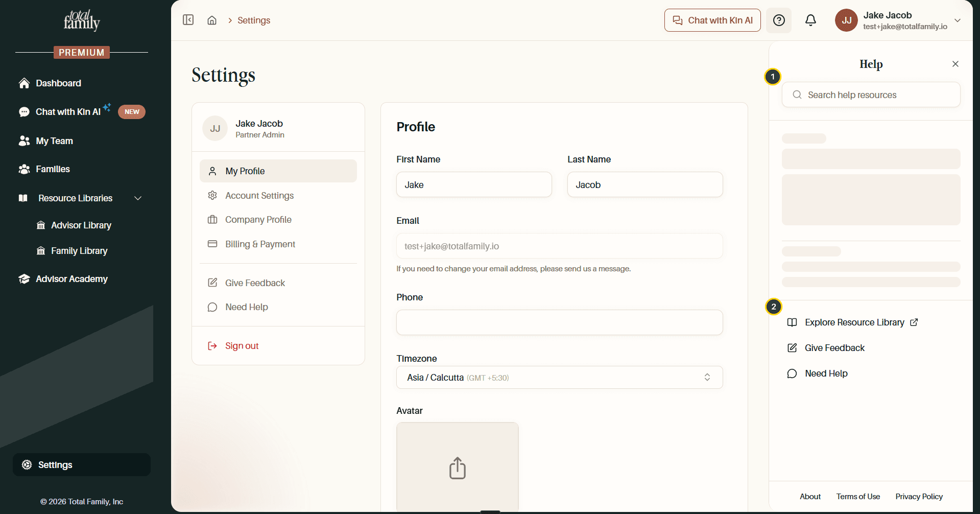Image resolution: width=980 pixels, height=514 pixels.
Task: Open the Timezone dropdown
Action: (x=560, y=378)
